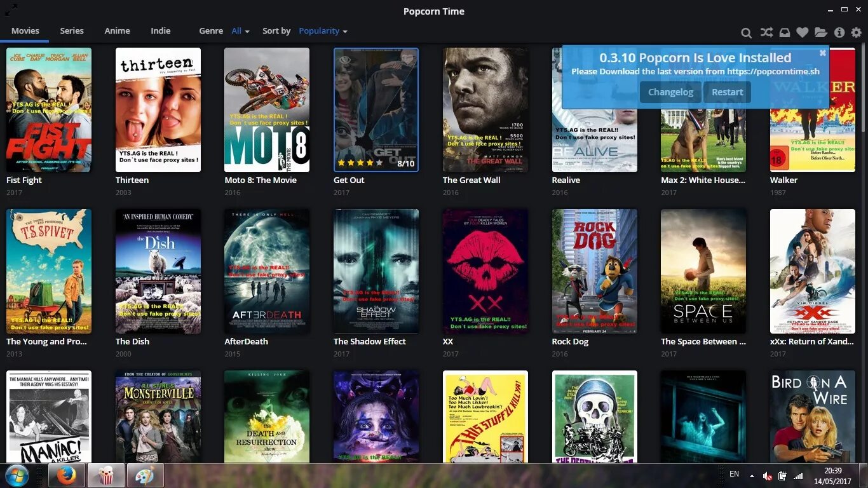Click The Great Wall title text
868x488 pixels.
471,180
